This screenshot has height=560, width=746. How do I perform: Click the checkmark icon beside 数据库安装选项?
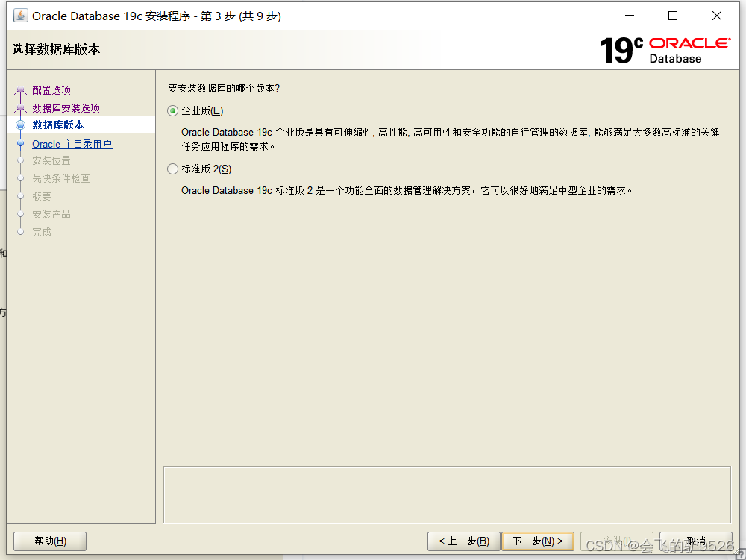20,108
